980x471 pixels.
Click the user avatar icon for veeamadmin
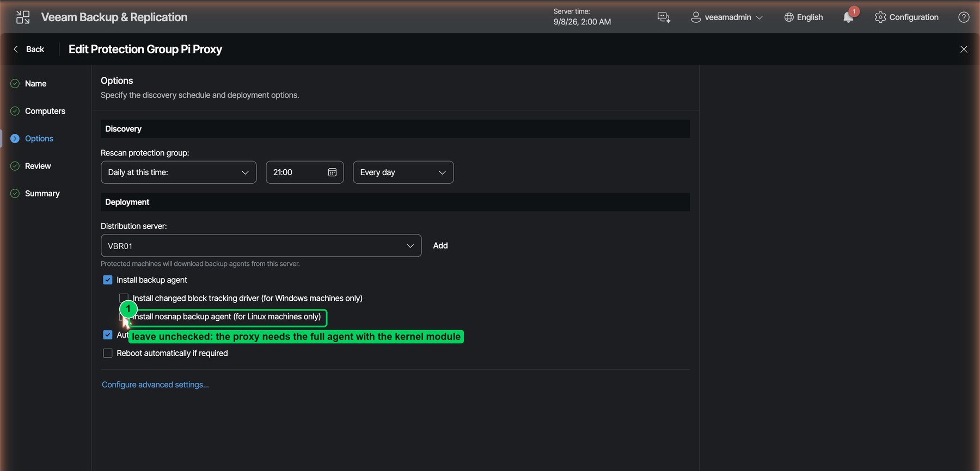coord(696,17)
